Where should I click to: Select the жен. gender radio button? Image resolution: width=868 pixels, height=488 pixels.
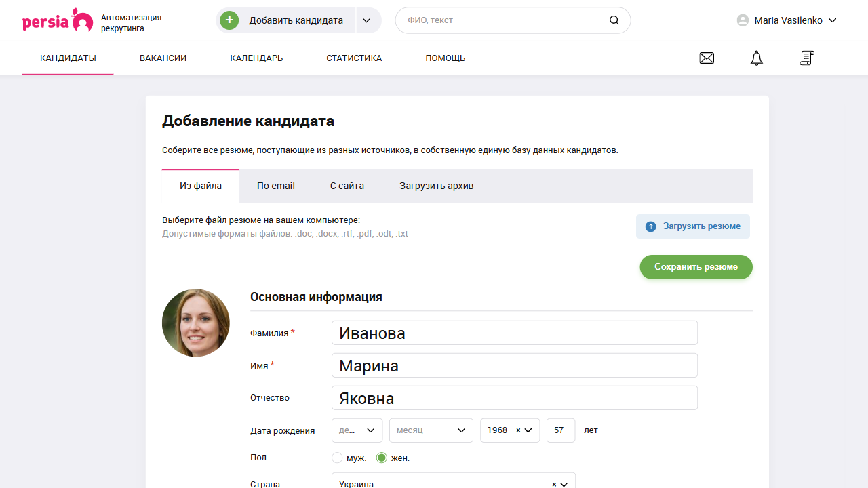click(381, 457)
